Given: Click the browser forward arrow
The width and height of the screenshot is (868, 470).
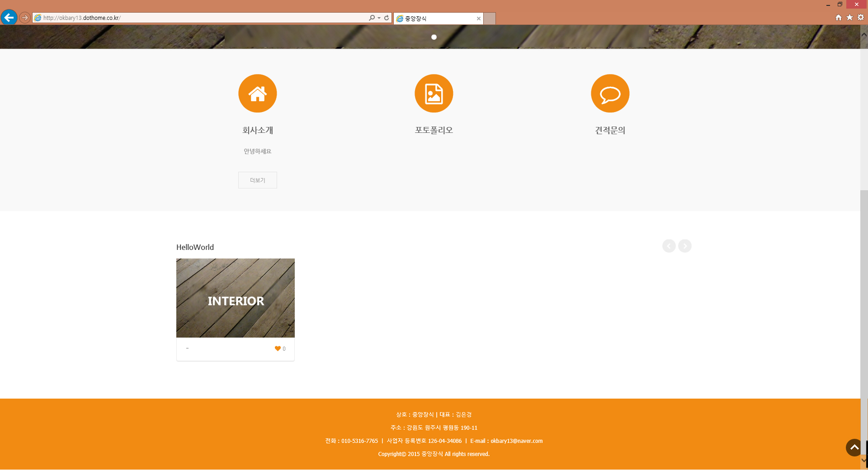Looking at the screenshot, I should [x=25, y=18].
